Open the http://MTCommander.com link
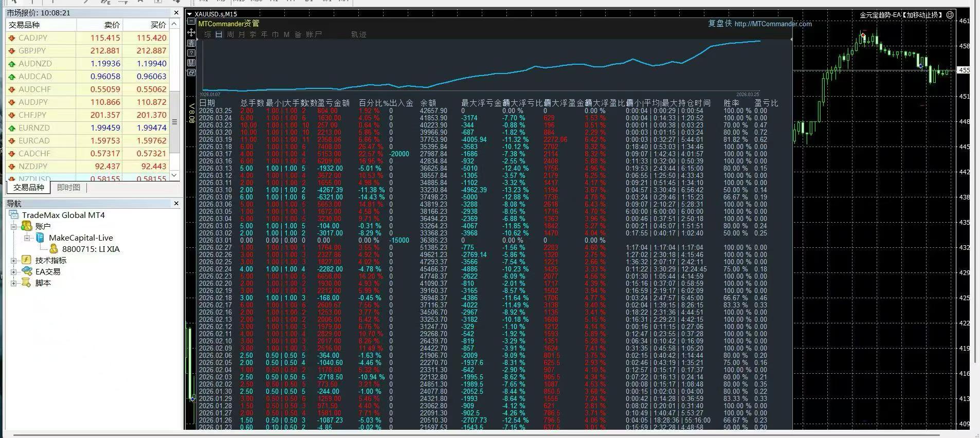The width and height of the screenshot is (980, 438). pos(773,24)
